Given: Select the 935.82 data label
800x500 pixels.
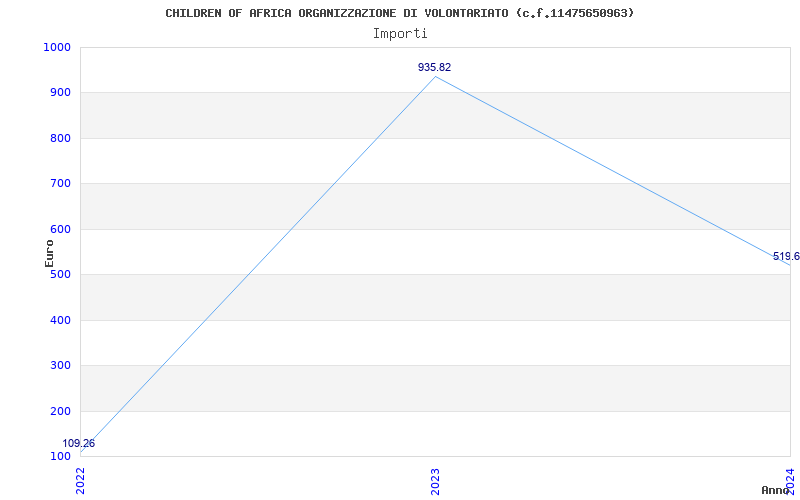Looking at the screenshot, I should click(435, 67).
